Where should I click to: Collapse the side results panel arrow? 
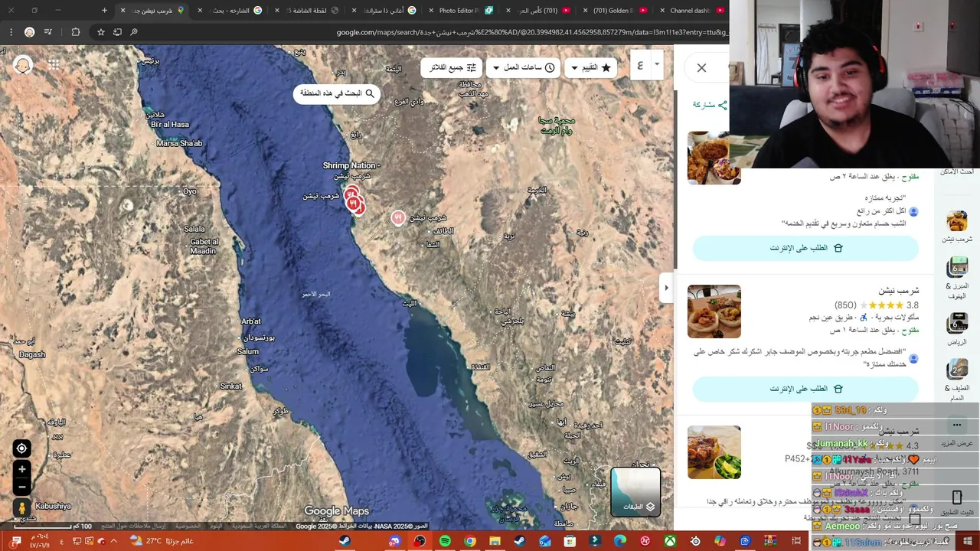pyautogui.click(x=666, y=288)
